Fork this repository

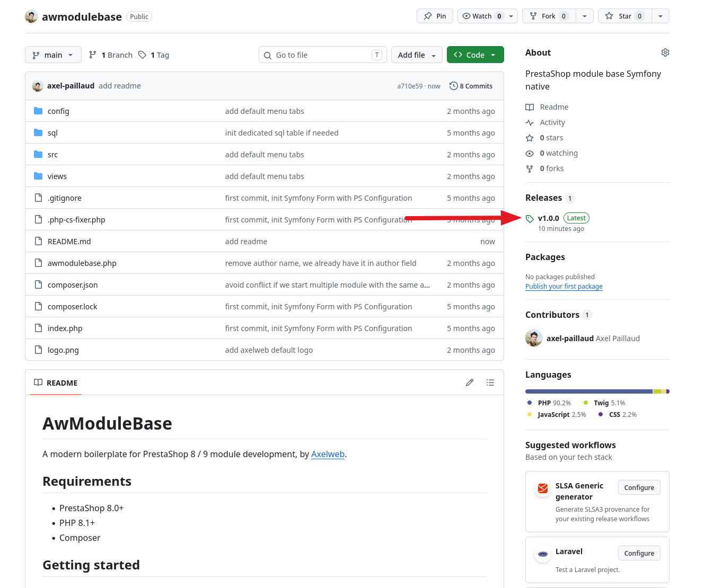(549, 16)
